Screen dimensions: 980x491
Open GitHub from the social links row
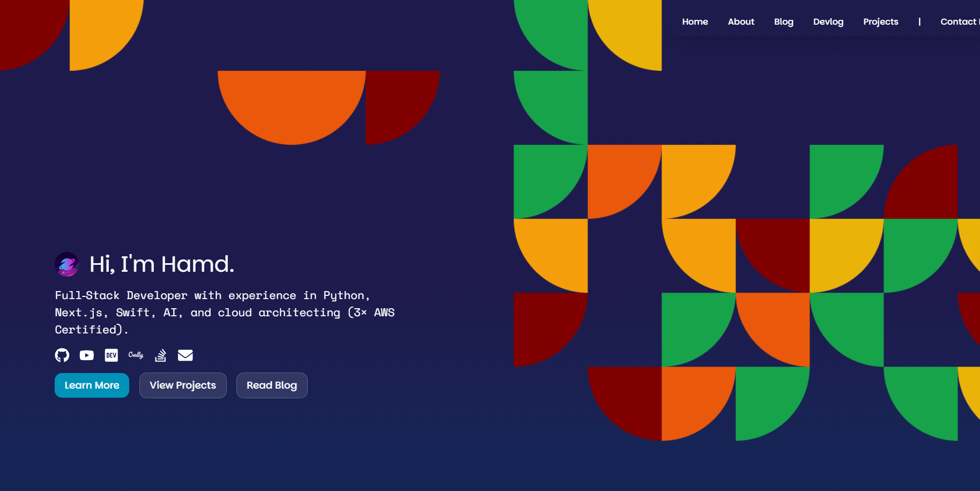tap(62, 355)
